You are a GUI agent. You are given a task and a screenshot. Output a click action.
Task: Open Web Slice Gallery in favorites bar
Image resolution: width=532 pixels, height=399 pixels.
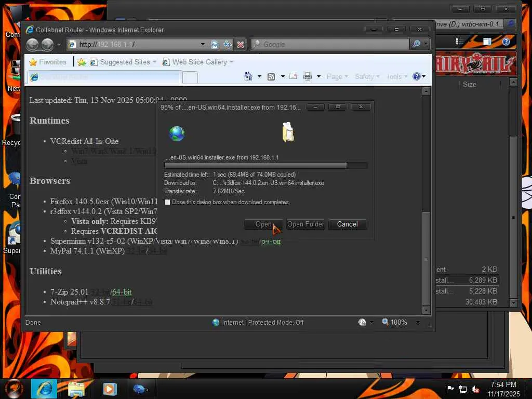coord(198,62)
